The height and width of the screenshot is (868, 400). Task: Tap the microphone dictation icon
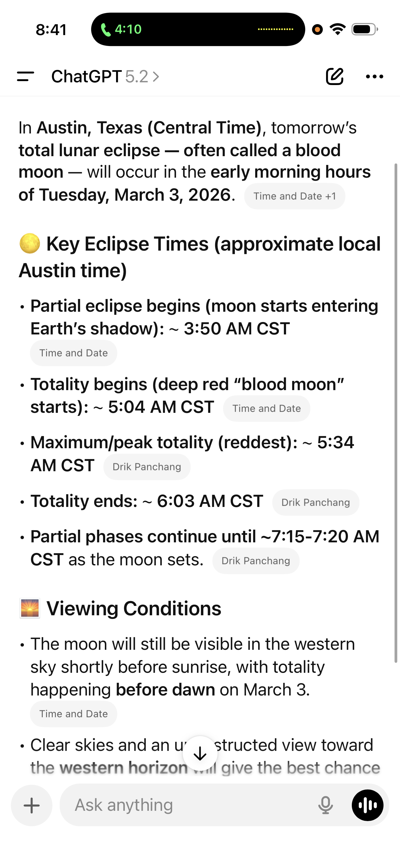click(x=325, y=805)
